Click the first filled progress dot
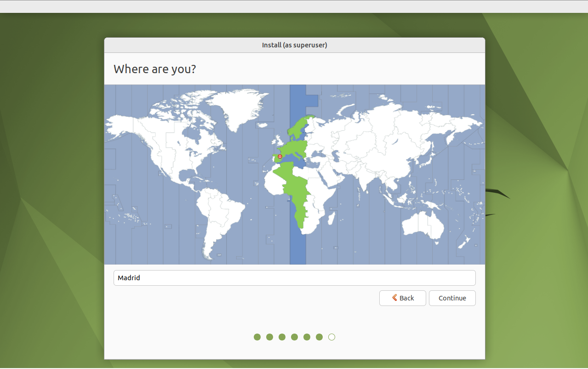Screen dimensions: 588x369 [257, 337]
